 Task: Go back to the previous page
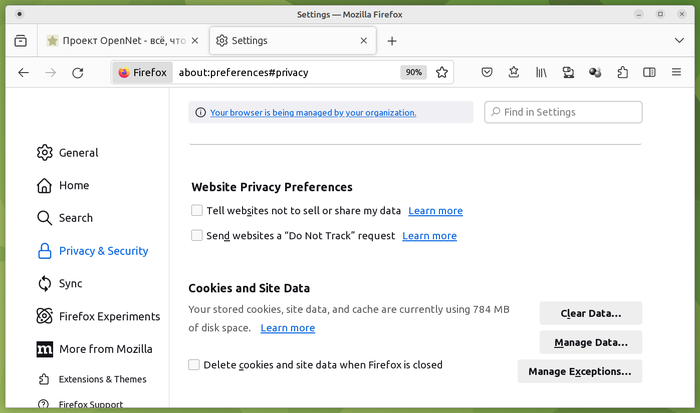point(24,72)
